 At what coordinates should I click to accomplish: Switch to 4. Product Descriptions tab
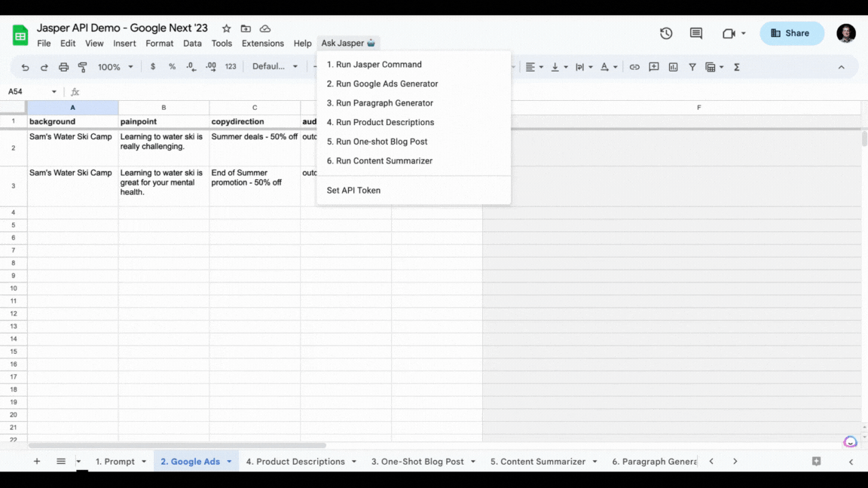[x=295, y=462]
